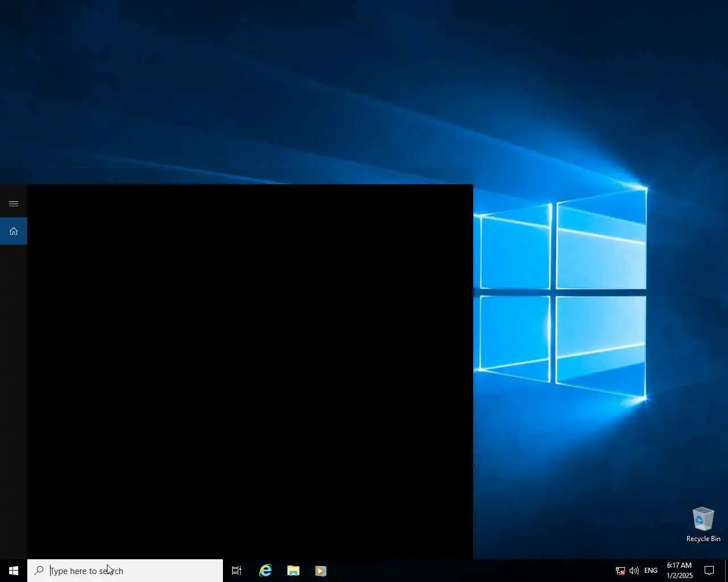
Task: Select the Home icon in search panel
Action: pyautogui.click(x=14, y=231)
